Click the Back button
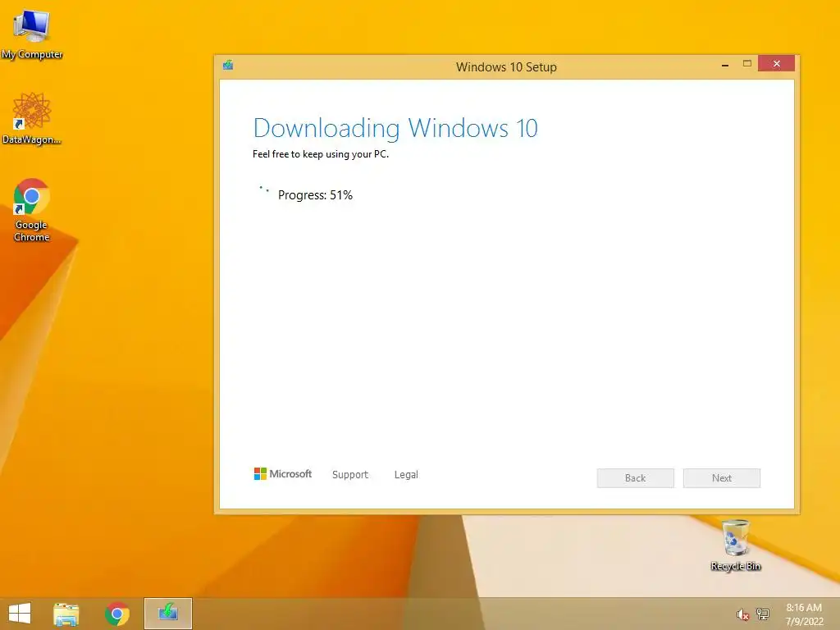The height and width of the screenshot is (630, 840). click(636, 478)
